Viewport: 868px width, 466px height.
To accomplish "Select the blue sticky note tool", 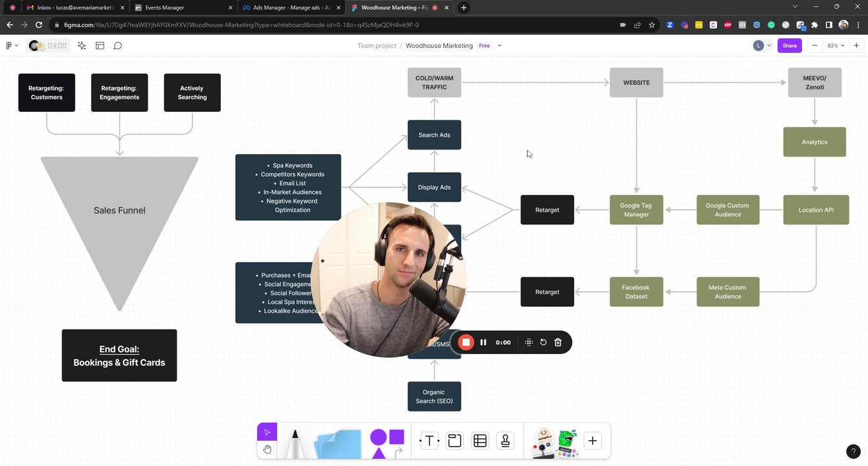I will [x=337, y=444].
